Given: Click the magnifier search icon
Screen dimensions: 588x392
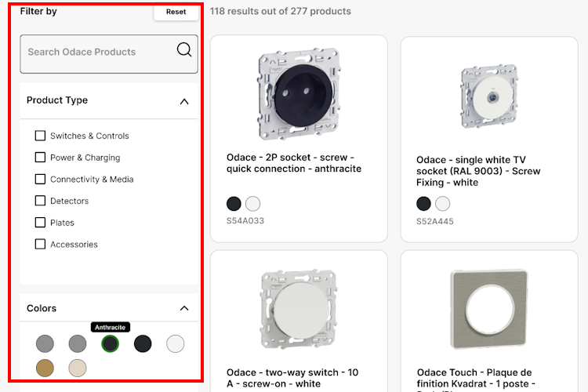Looking at the screenshot, I should point(184,50).
